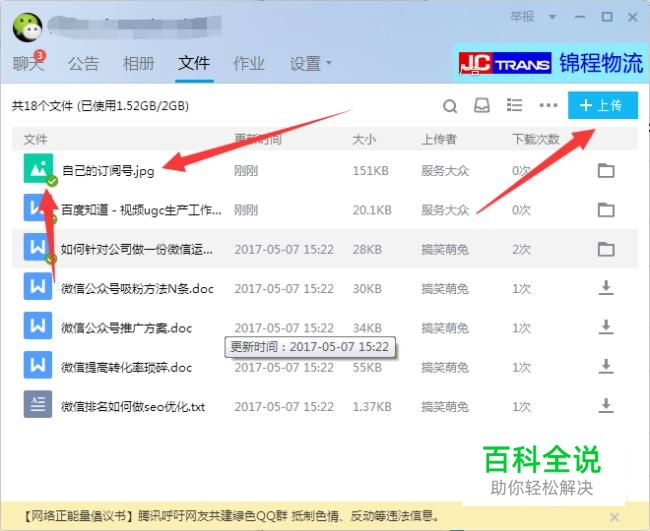The width and height of the screenshot is (650, 531).
Task: Download 微信公众号吸粉方法N条.doc
Action: tap(606, 288)
